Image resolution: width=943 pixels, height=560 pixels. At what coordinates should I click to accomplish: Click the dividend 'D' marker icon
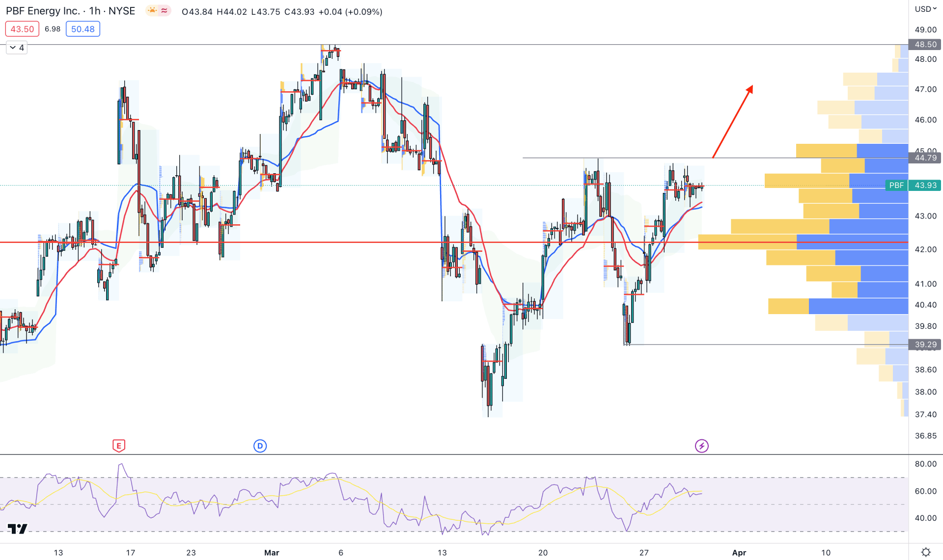tap(260, 446)
